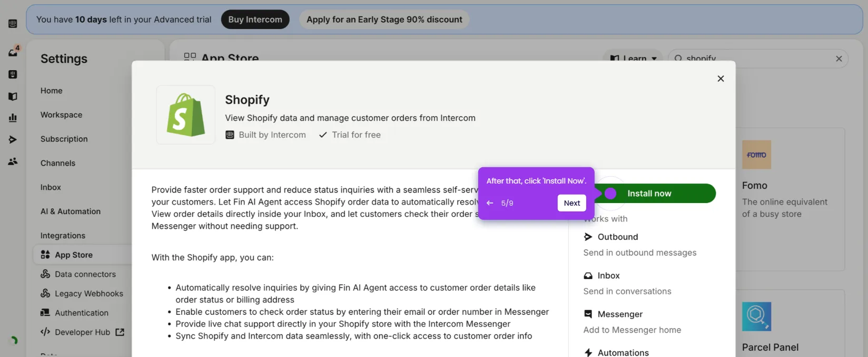Select Authentication in sidebar
This screenshot has width=868, height=357.
click(82, 313)
